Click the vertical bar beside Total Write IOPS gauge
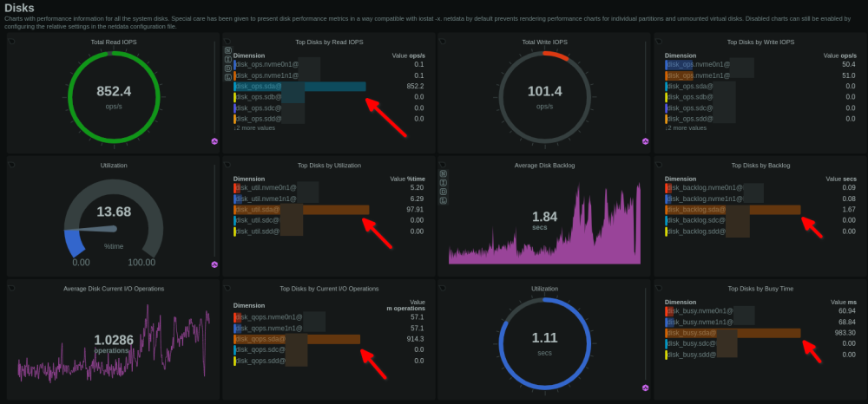This screenshot has height=404, width=868. 646,88
